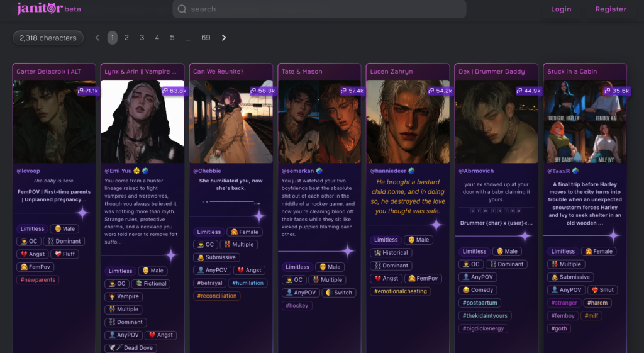Image resolution: width=644 pixels, height=353 pixels.
Task: Click the Register link
Action: pyautogui.click(x=611, y=9)
